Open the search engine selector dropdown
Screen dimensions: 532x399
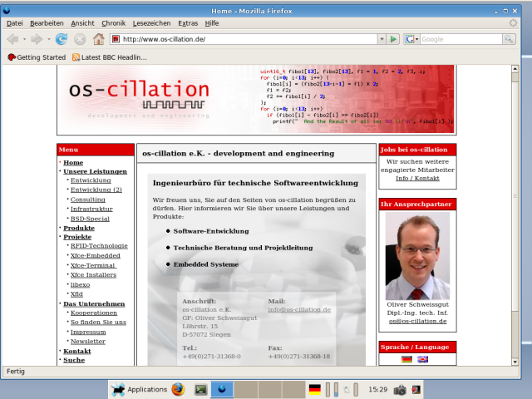(411, 39)
